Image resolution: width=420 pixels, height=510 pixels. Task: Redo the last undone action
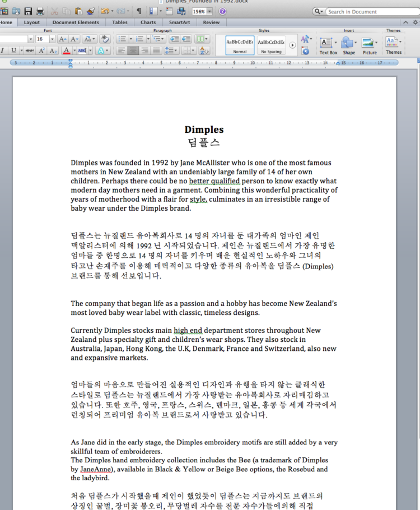(x=120, y=11)
